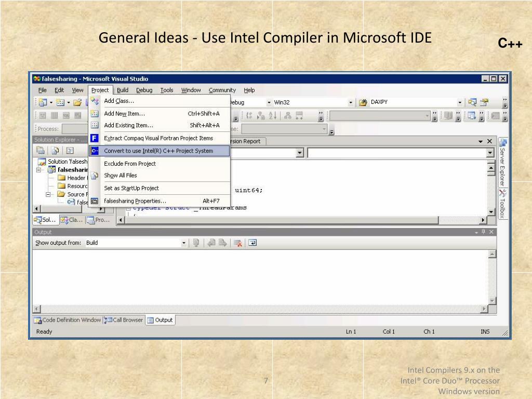Click Find Message in Code output icon

[196, 243]
